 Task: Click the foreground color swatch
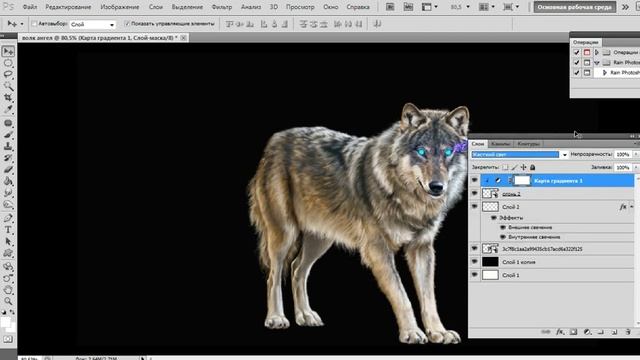(5, 322)
